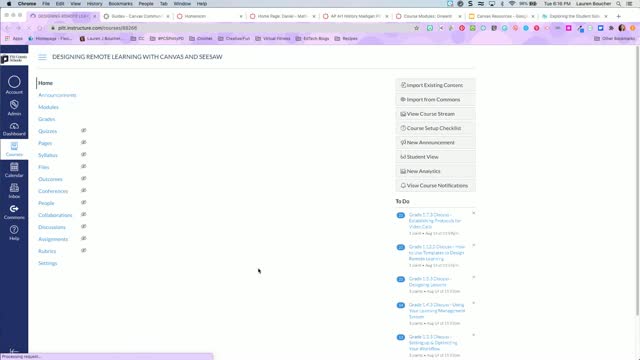Click the browser address bar

(233, 28)
